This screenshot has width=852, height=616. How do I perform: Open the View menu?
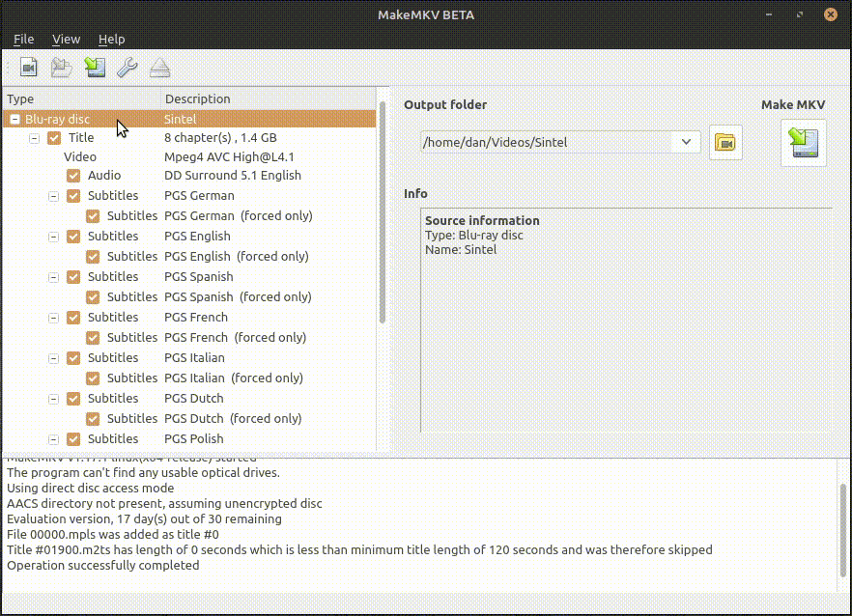[66, 40]
